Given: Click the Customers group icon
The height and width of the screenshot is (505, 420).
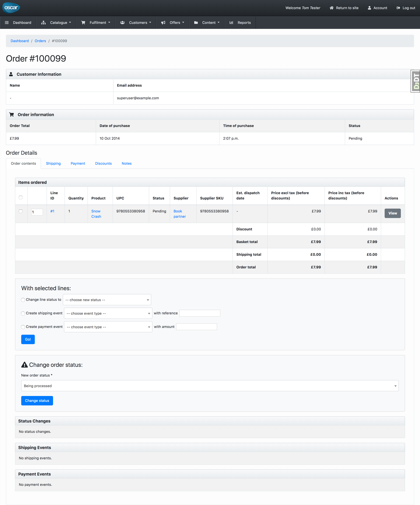Looking at the screenshot, I should click(x=122, y=23).
